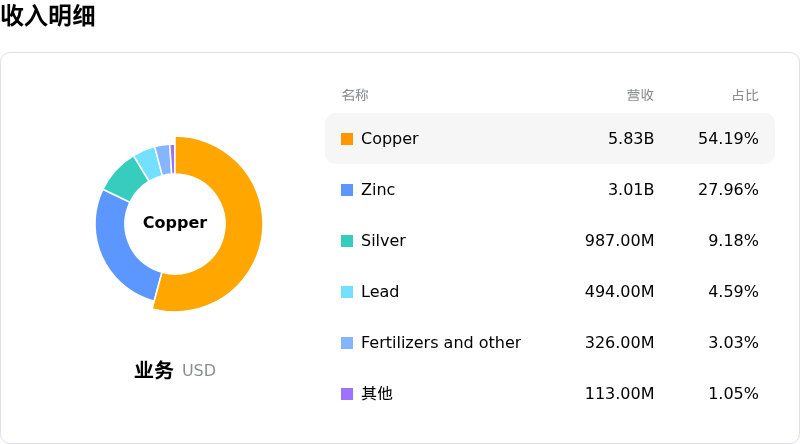Click the teal Silver legend swatch
Image resolution: width=800 pixels, height=444 pixels.
347,241
